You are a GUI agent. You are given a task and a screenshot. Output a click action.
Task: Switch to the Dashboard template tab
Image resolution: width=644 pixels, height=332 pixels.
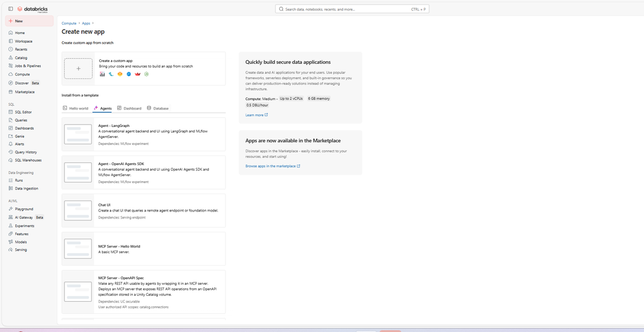point(129,108)
